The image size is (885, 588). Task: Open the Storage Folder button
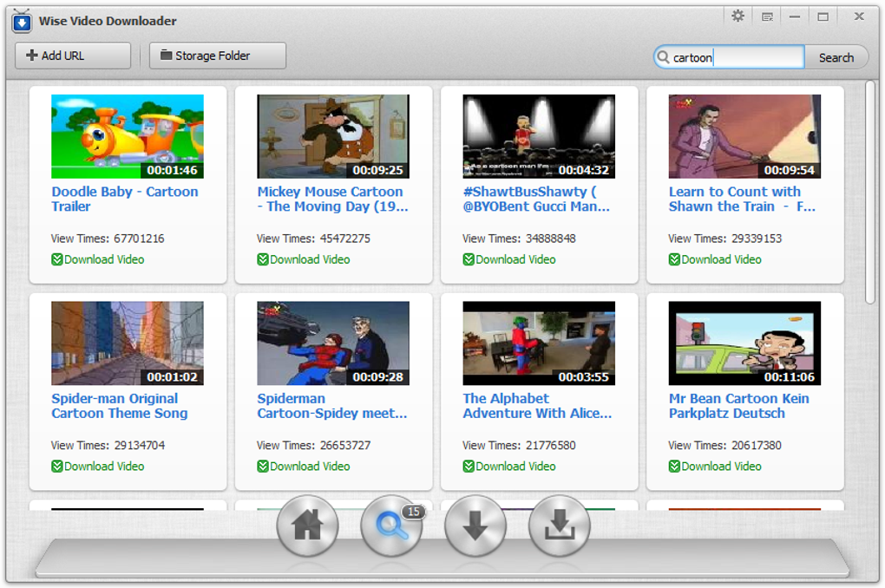pos(217,56)
